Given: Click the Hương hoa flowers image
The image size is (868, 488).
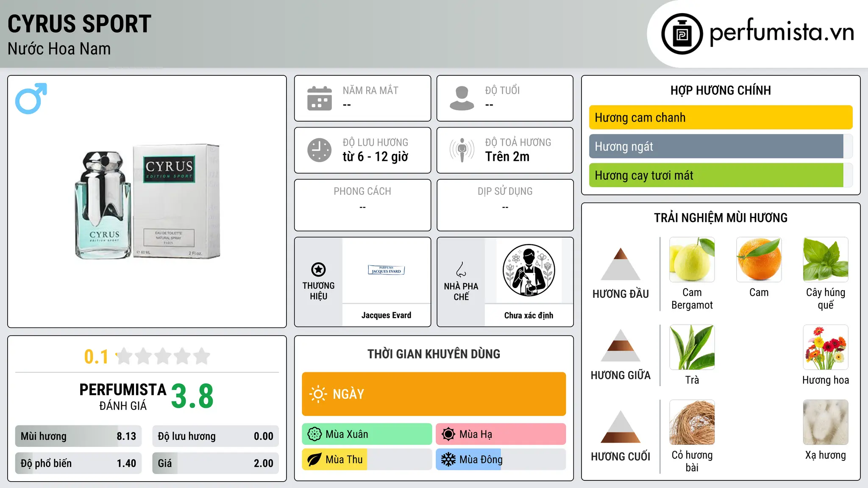Looking at the screenshot, I should [x=826, y=347].
